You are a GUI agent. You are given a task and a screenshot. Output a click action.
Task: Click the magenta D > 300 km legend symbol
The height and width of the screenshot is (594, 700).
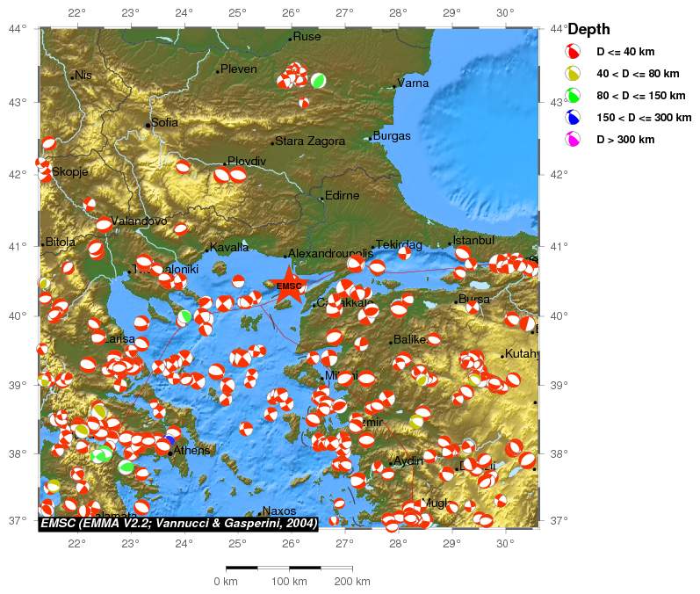tap(573, 140)
